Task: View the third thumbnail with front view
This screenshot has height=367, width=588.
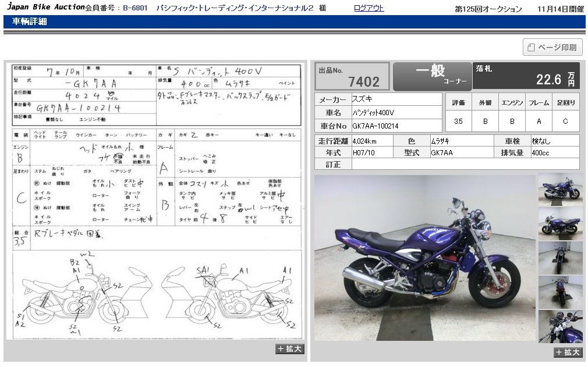Action: click(x=560, y=258)
